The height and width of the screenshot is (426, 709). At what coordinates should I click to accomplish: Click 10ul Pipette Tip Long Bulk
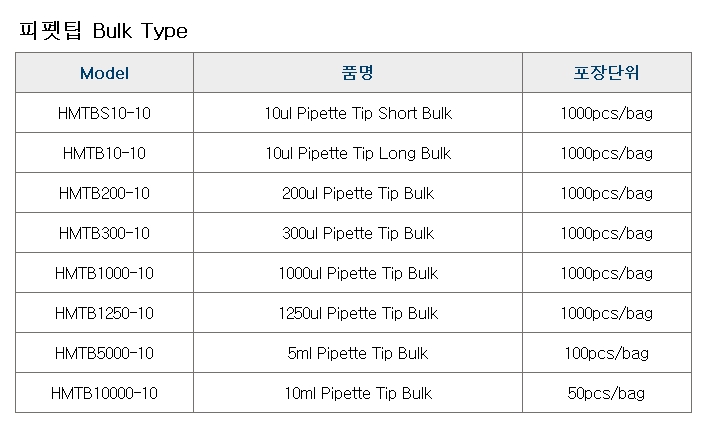pyautogui.click(x=358, y=153)
